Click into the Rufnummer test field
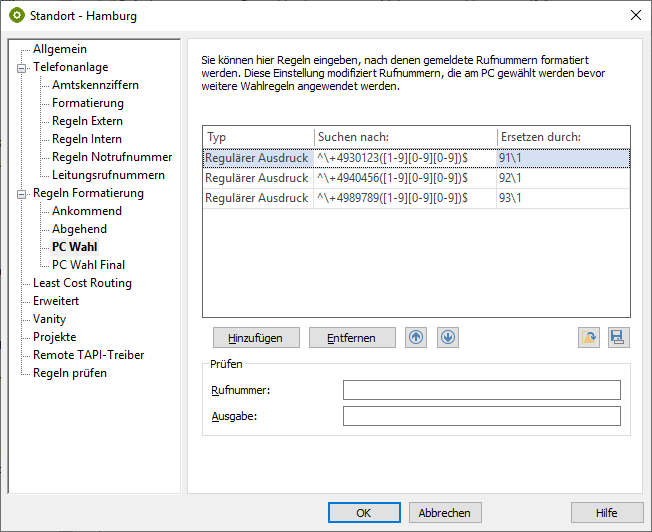This screenshot has height=532, width=652. [481, 390]
